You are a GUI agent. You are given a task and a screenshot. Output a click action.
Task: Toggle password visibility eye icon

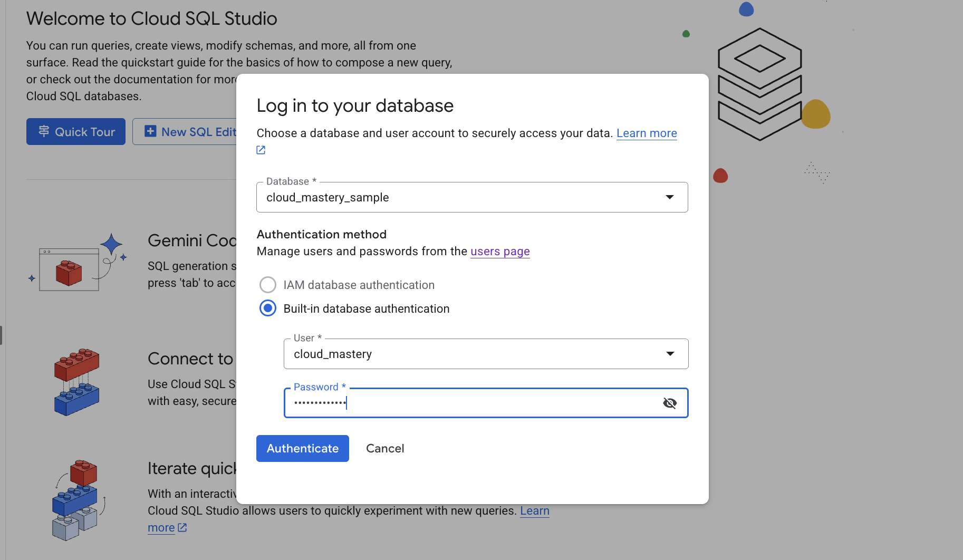point(670,403)
